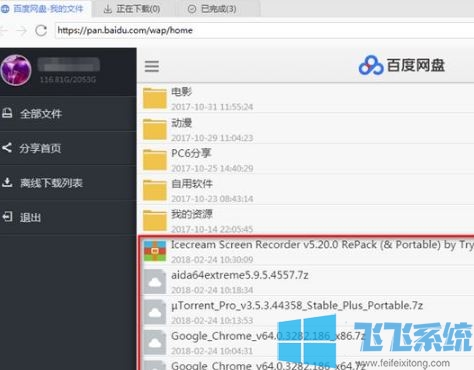The image size is (474, 370).
Task: Open the 电影 folder icon
Action: (x=155, y=98)
